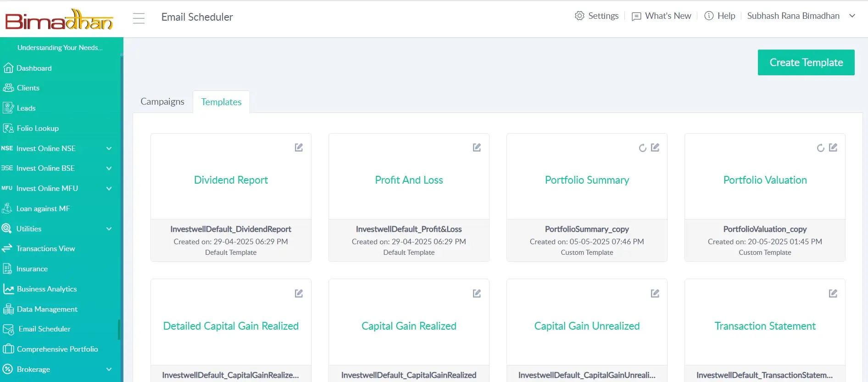
Task: Expand the Invest Online BSE submenu
Action: coord(109,169)
